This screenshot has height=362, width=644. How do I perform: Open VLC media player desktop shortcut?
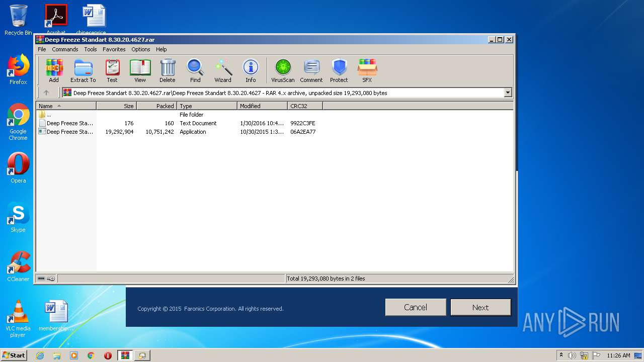[18, 319]
